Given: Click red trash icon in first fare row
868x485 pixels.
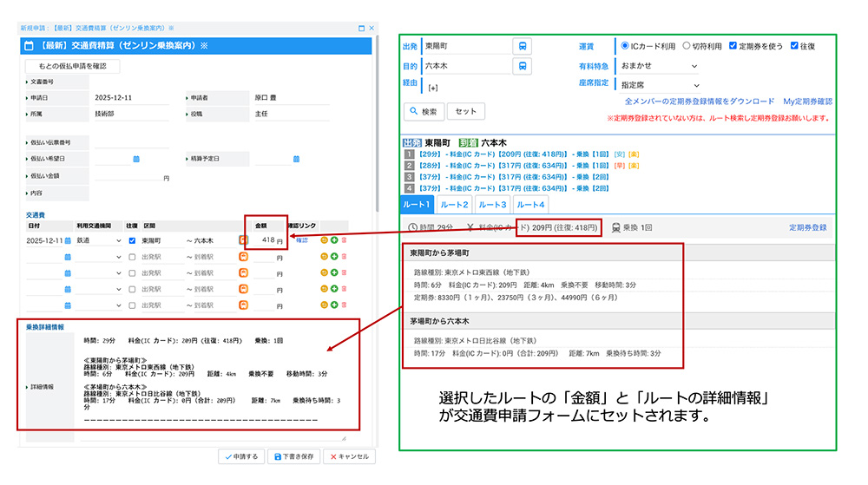Looking at the screenshot, I should click(344, 240).
